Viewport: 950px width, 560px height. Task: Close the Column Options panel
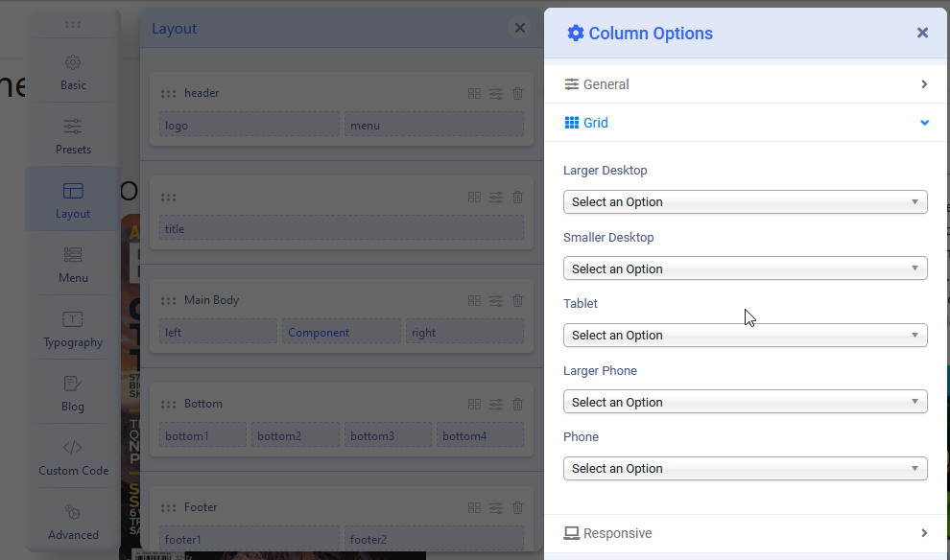922,33
